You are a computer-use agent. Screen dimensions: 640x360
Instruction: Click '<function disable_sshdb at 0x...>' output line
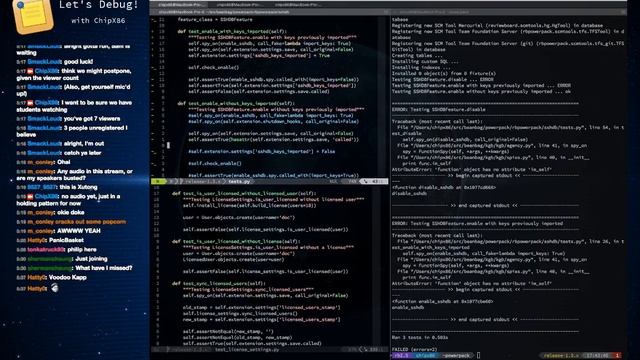coord(444,188)
